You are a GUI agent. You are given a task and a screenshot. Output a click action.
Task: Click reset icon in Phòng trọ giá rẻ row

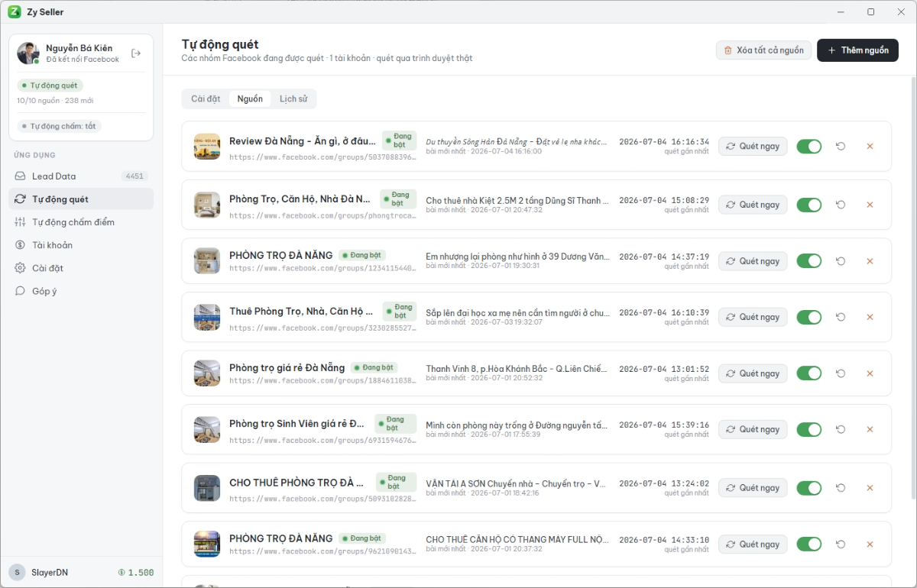[841, 373]
